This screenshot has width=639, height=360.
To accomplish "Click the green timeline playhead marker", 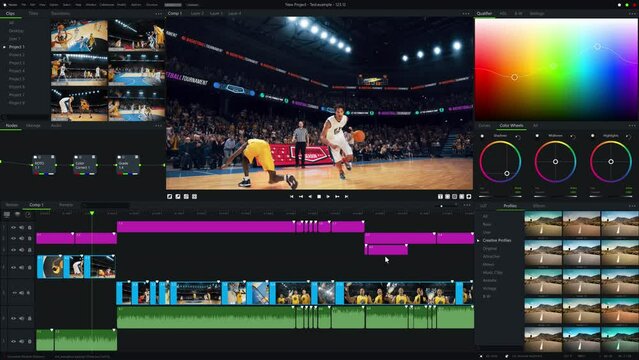I will 92,213.
